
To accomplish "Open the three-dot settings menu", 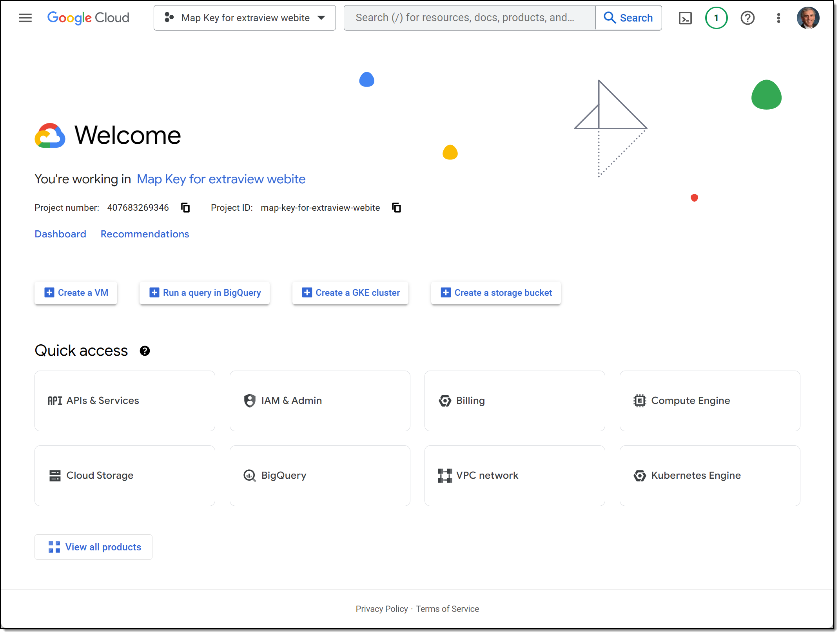I will click(x=778, y=18).
